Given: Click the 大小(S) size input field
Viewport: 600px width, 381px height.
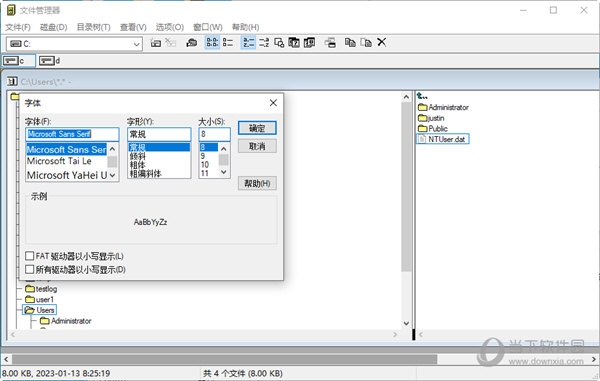Looking at the screenshot, I should pyautogui.click(x=214, y=134).
